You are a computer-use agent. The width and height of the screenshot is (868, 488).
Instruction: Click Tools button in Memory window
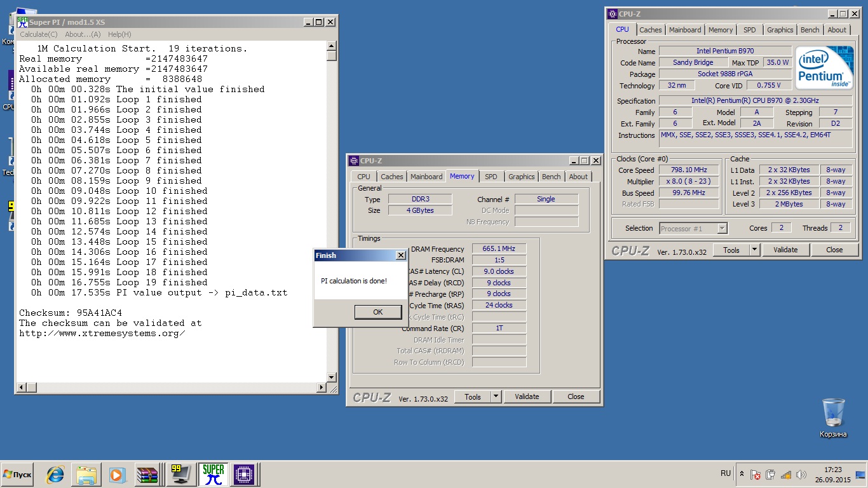click(473, 396)
